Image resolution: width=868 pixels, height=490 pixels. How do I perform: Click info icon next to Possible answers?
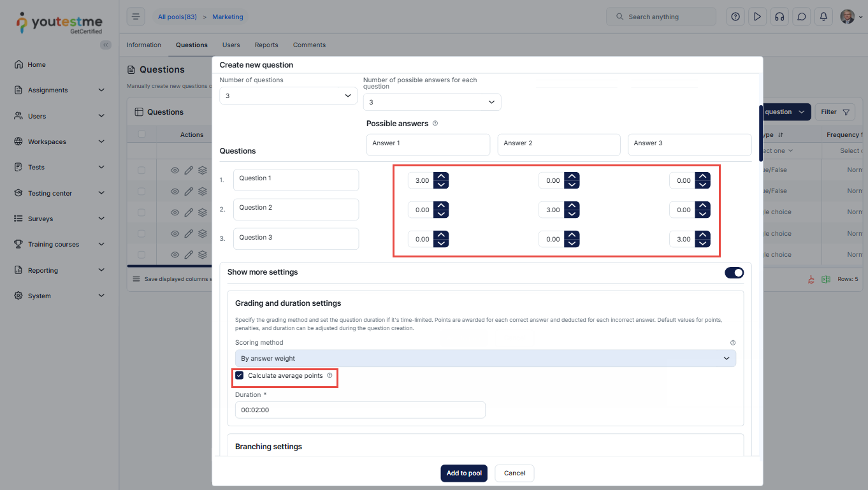click(435, 124)
